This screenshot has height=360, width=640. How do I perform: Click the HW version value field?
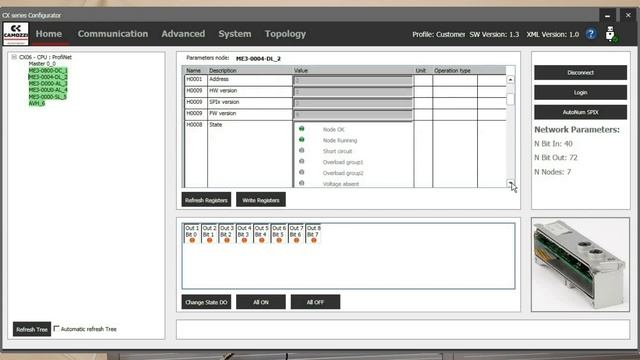pyautogui.click(x=353, y=92)
